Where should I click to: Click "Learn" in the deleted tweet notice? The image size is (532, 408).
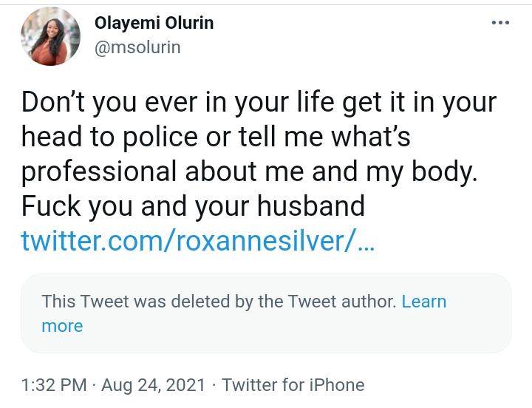(424, 302)
